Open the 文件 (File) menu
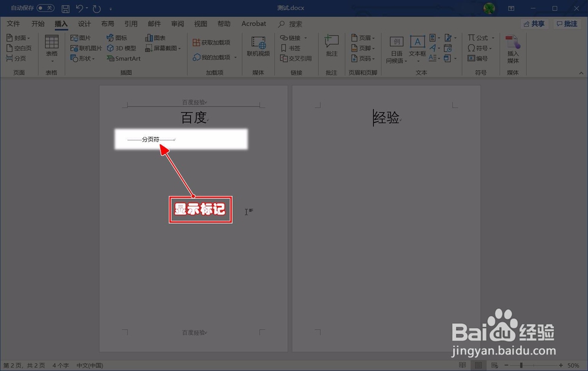588x371 pixels. click(14, 24)
